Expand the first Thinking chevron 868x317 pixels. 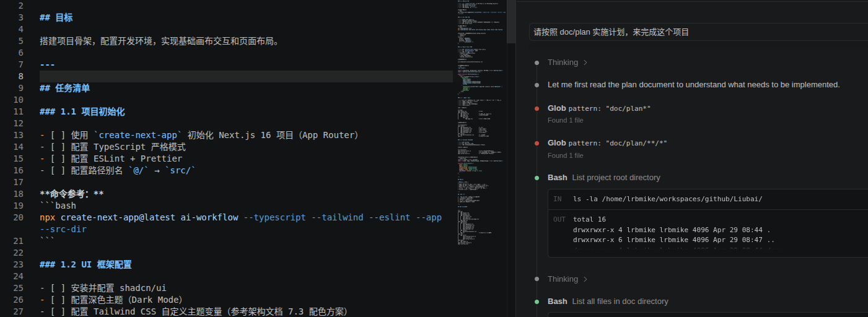click(585, 63)
